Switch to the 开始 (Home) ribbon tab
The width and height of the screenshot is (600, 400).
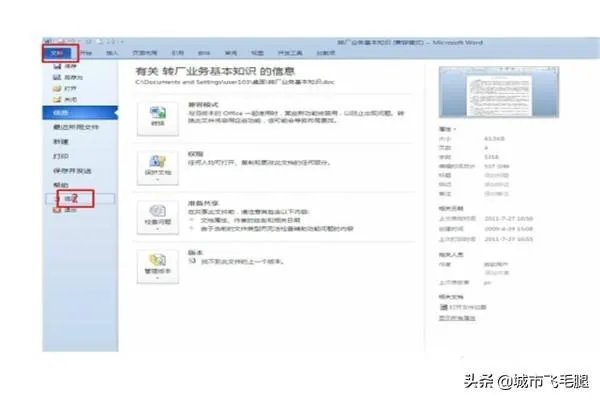pyautogui.click(x=86, y=53)
